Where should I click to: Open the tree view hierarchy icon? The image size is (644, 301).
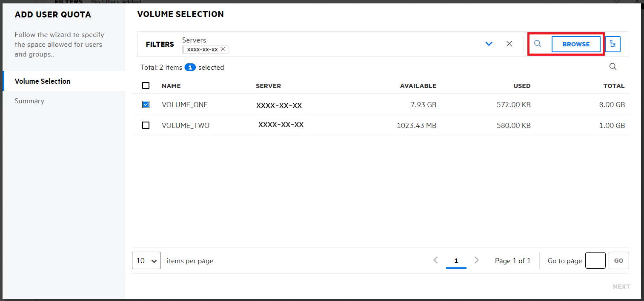[613, 44]
